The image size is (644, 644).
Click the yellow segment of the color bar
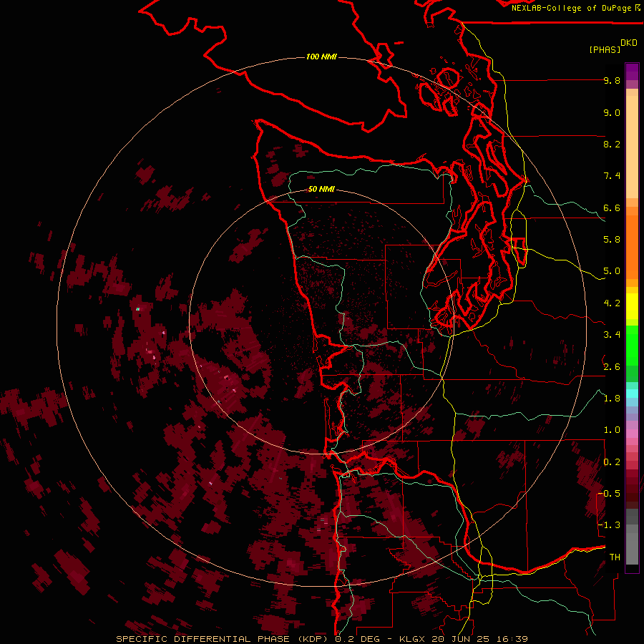(632, 306)
